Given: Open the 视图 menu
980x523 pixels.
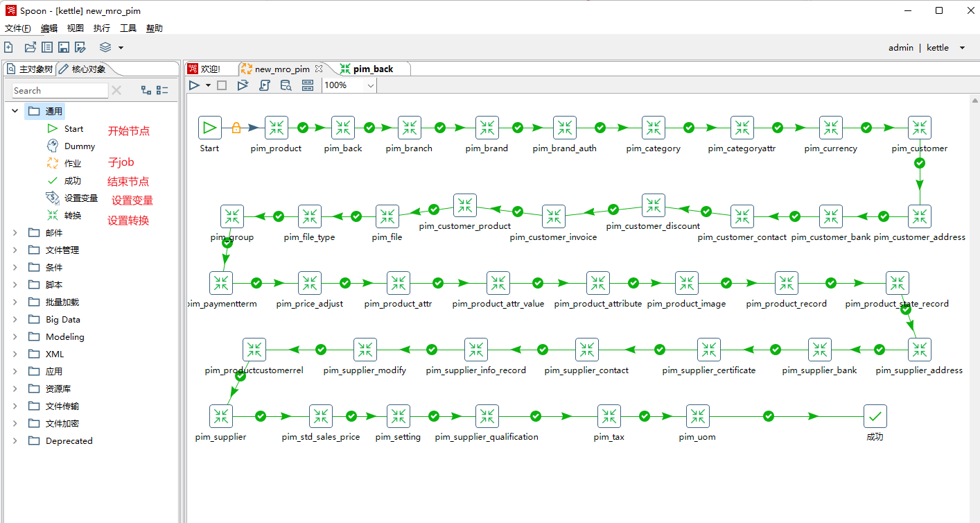Looking at the screenshot, I should (x=76, y=28).
